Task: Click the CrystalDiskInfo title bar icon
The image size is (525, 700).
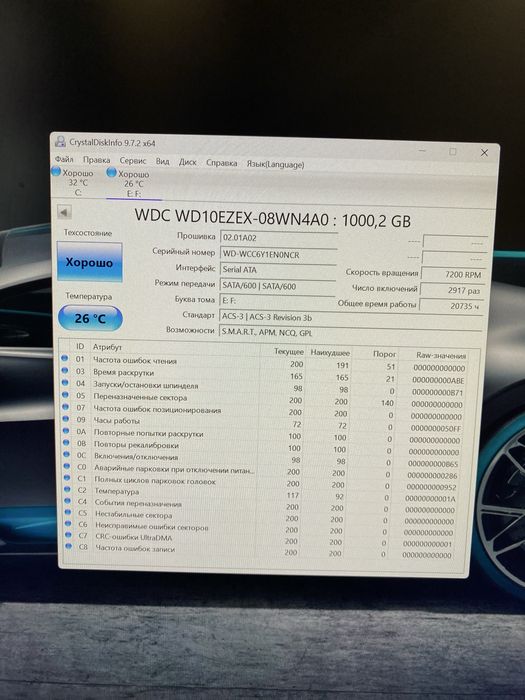Action: click(60, 142)
